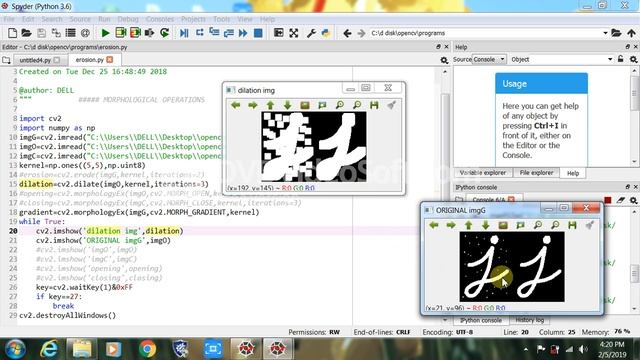640x360 pixels.
Task: Select the Console 6/A tab
Action: pyautogui.click(x=488, y=200)
